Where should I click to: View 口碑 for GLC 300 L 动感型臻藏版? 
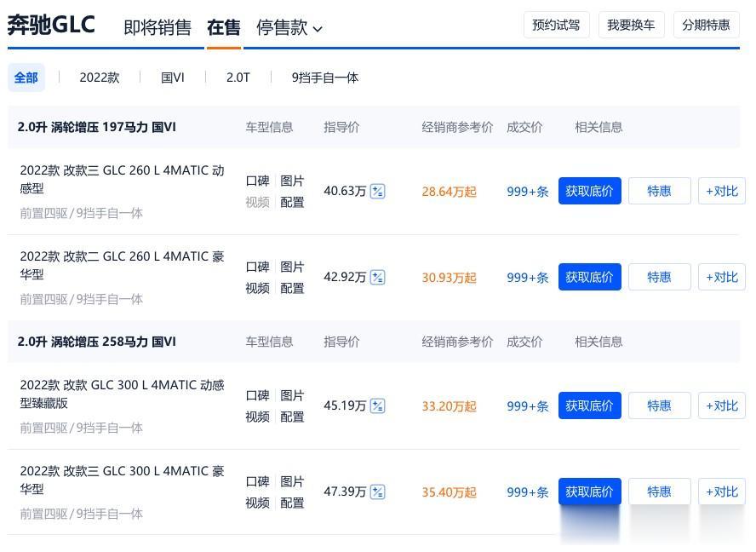[257, 395]
